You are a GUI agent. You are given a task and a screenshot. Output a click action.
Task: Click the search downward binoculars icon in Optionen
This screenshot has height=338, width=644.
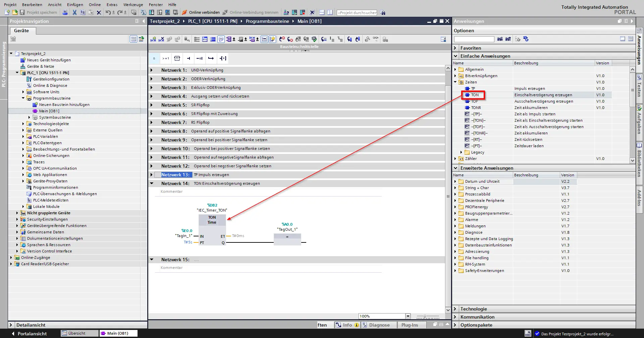coord(500,39)
